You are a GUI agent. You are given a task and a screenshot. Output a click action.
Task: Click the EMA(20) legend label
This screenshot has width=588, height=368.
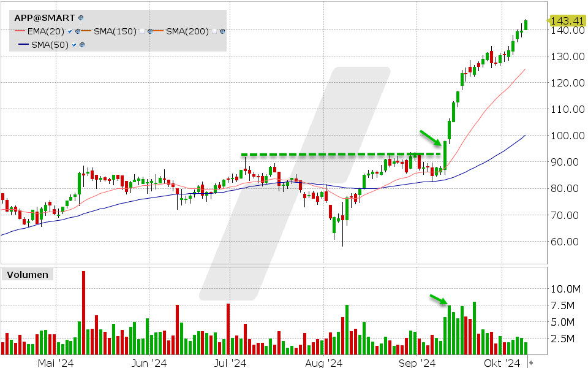pos(46,31)
